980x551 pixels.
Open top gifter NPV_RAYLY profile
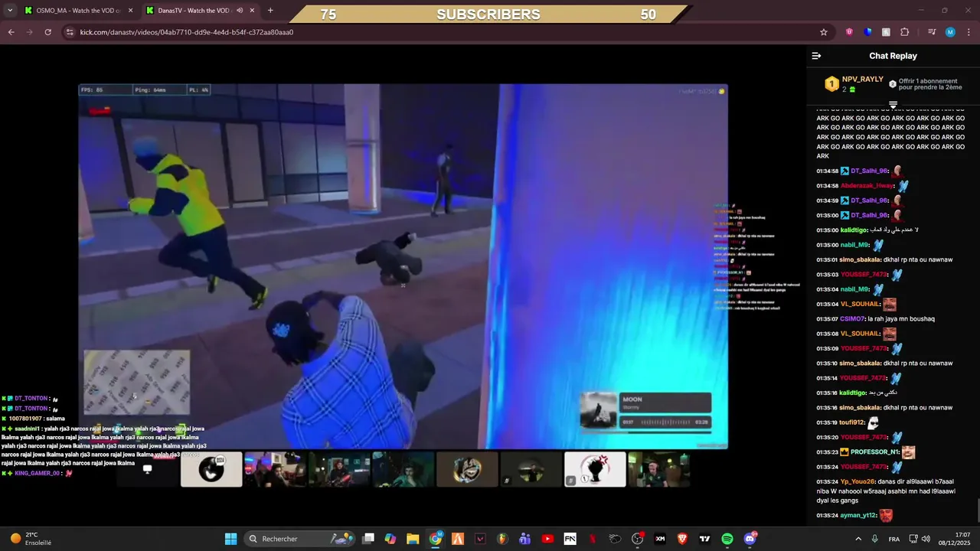coord(862,80)
